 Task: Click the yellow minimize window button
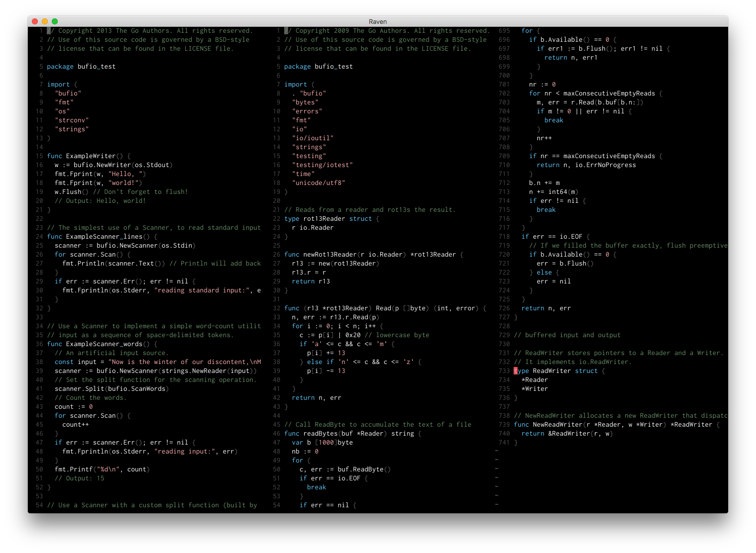(45, 21)
